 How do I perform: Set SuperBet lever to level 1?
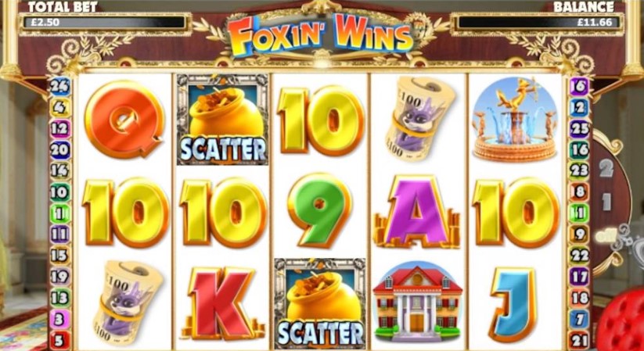tap(606, 202)
